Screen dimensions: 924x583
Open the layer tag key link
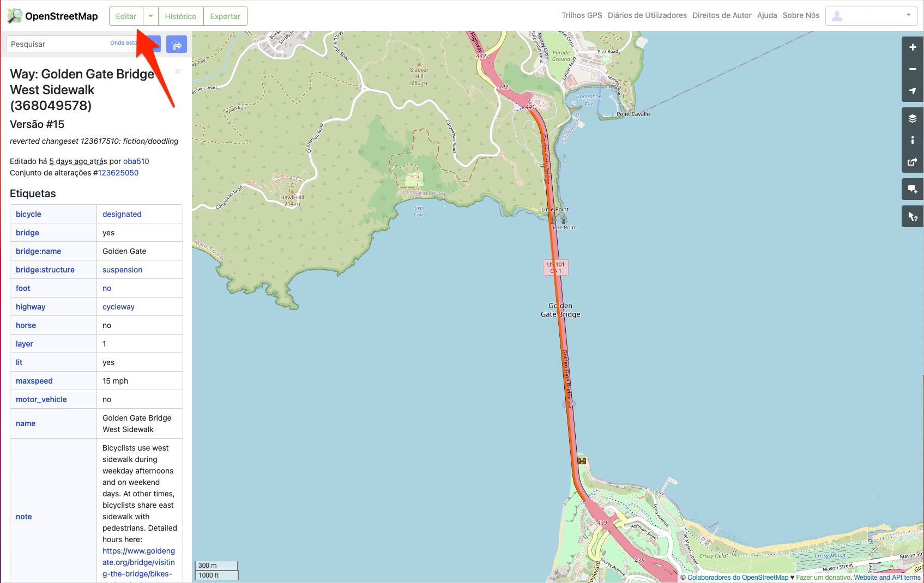tap(25, 344)
